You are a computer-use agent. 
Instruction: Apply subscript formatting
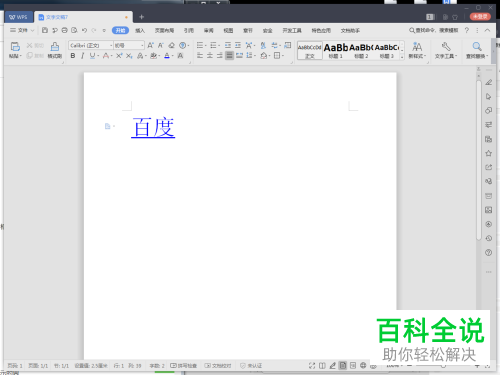pyautogui.click(x=129, y=56)
